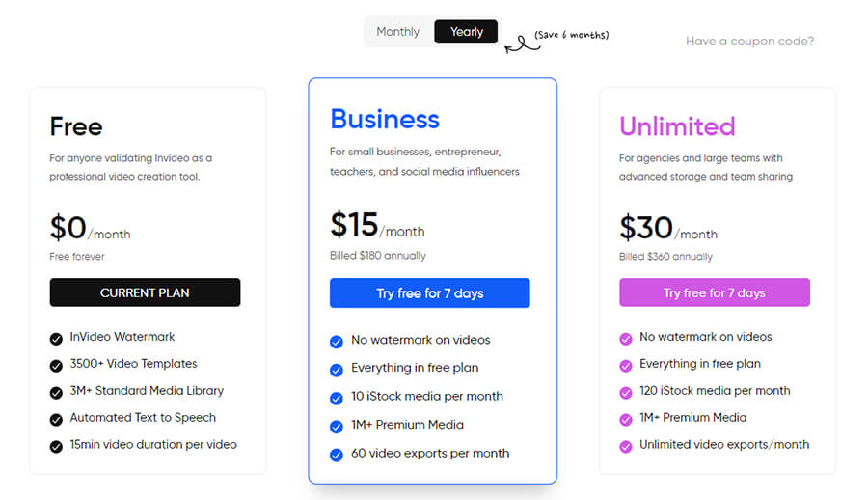Click the Business plan heading
Screen dimensions: 868x500
coord(384,119)
